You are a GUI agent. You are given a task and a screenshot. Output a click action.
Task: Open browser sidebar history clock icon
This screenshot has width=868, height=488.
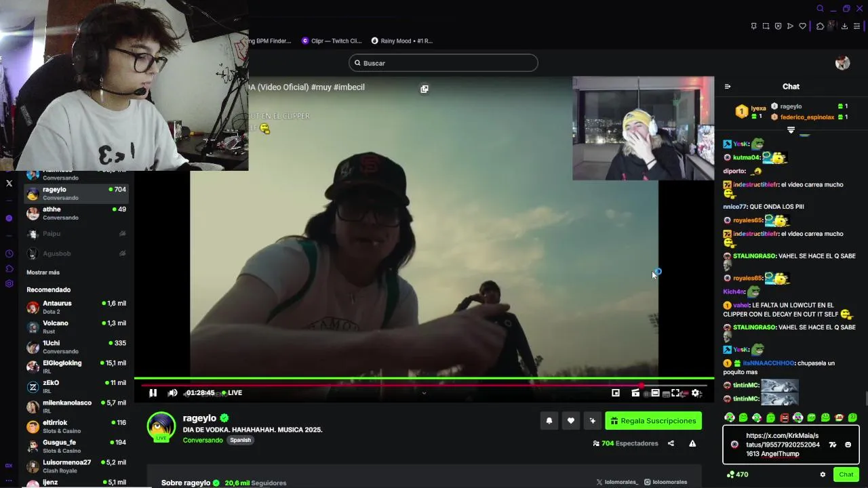pos(9,254)
